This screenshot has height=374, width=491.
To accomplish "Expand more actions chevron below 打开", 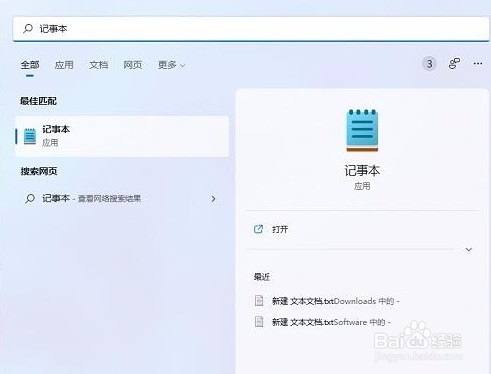I will (469, 250).
